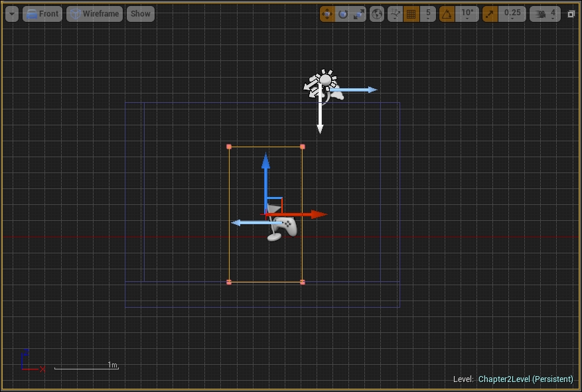Click the surface snapping icon

(x=395, y=14)
